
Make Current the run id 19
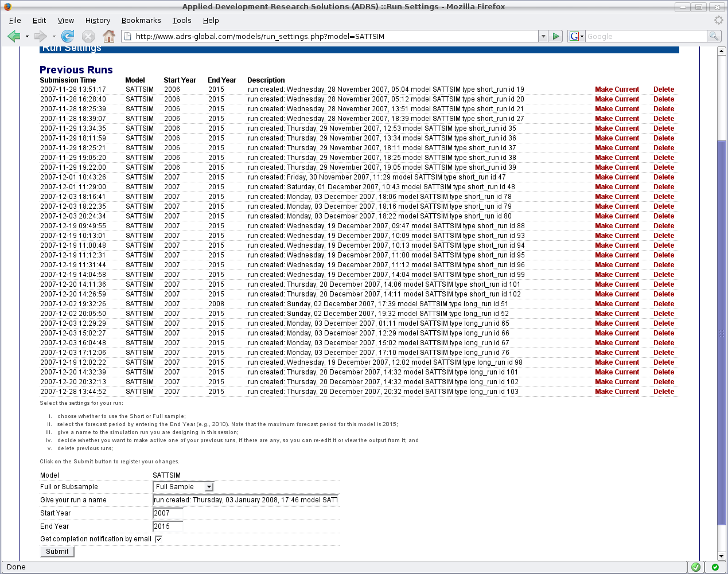tap(617, 89)
